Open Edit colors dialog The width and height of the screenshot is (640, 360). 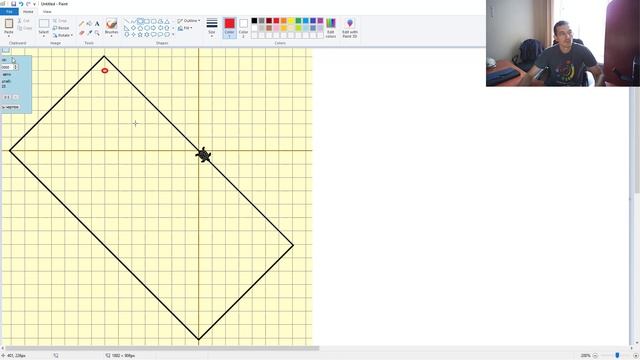[x=331, y=28]
